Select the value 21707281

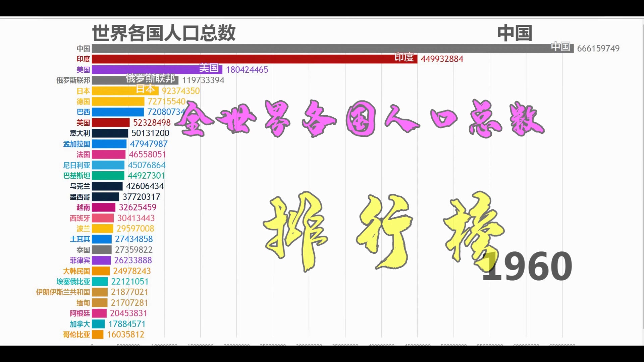pyautogui.click(x=129, y=303)
